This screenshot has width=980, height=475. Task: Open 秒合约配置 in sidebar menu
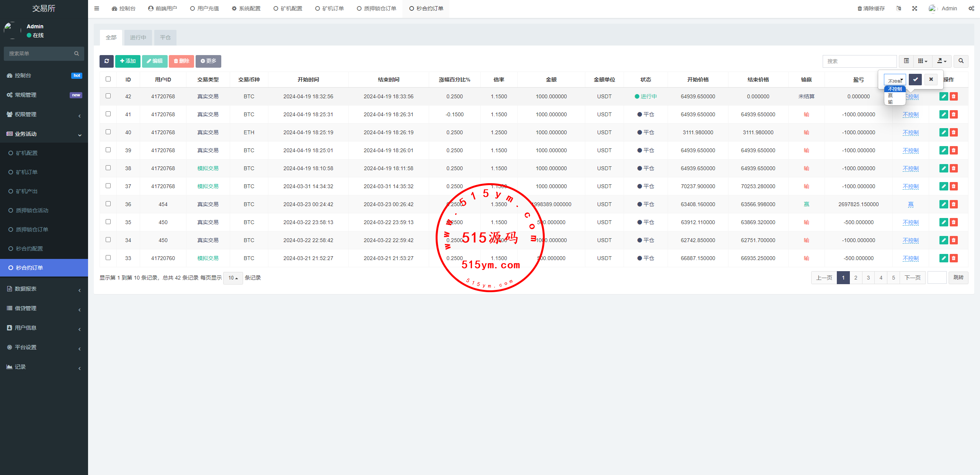click(29, 249)
